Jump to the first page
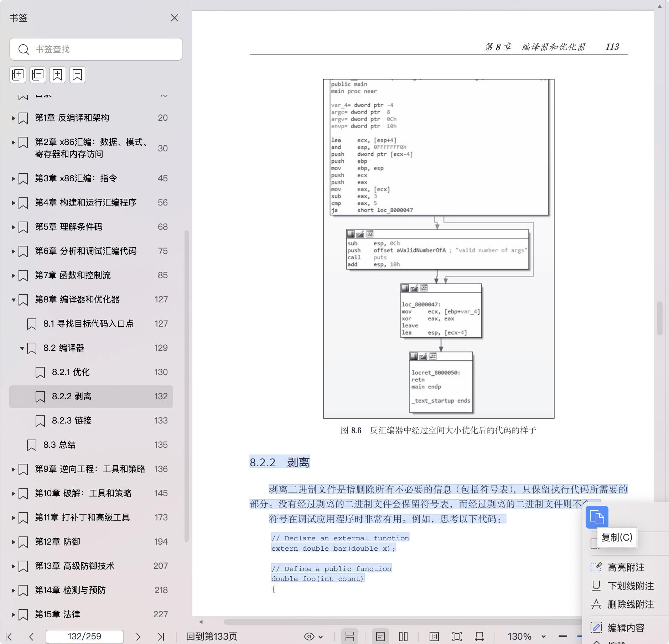Viewport: 669px width, 644px height. (x=9, y=637)
